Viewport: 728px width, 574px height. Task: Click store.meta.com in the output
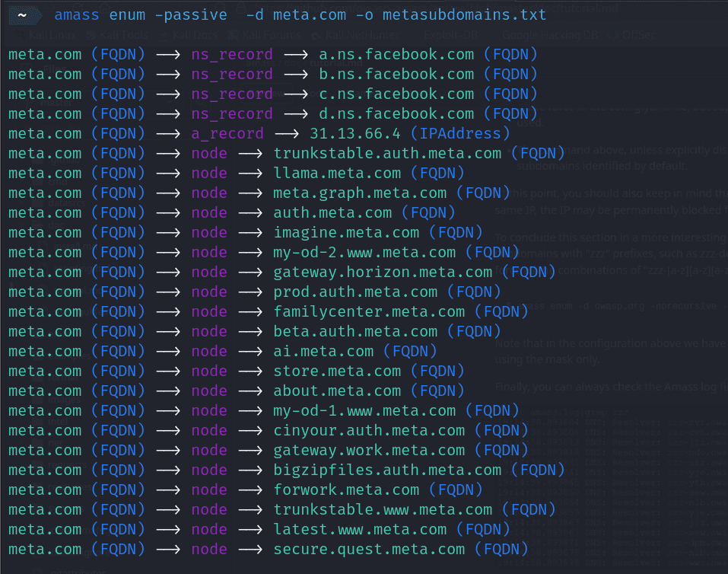pos(337,372)
